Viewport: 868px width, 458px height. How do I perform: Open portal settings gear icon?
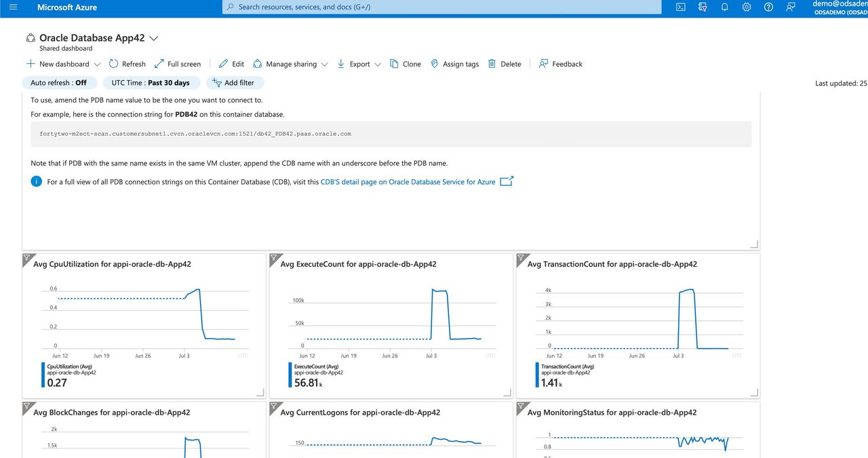click(x=746, y=7)
